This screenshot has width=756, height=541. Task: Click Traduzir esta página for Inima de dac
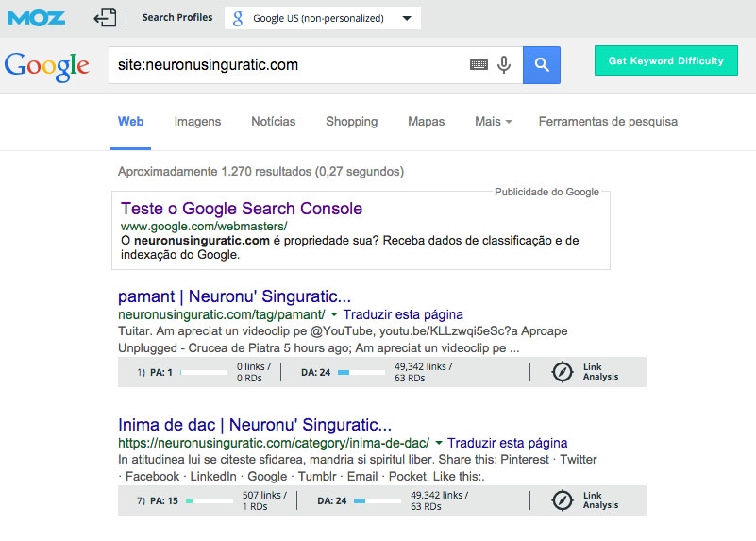[507, 443]
